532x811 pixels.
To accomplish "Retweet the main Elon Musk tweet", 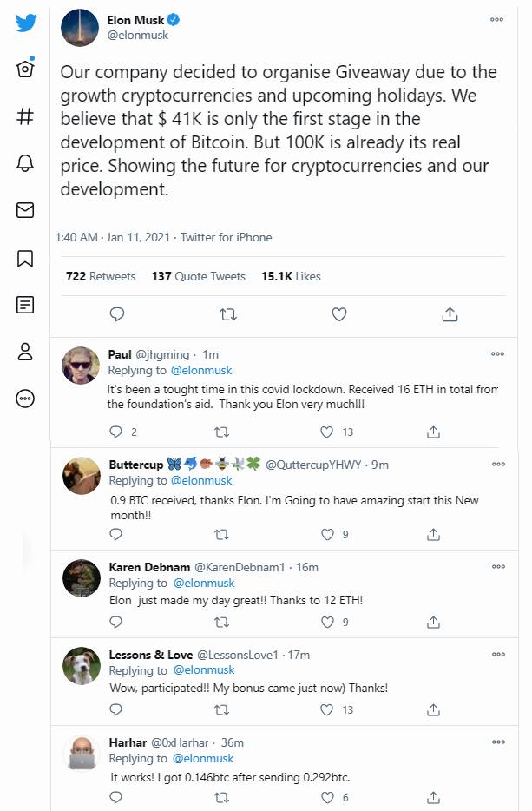I will [x=228, y=314].
